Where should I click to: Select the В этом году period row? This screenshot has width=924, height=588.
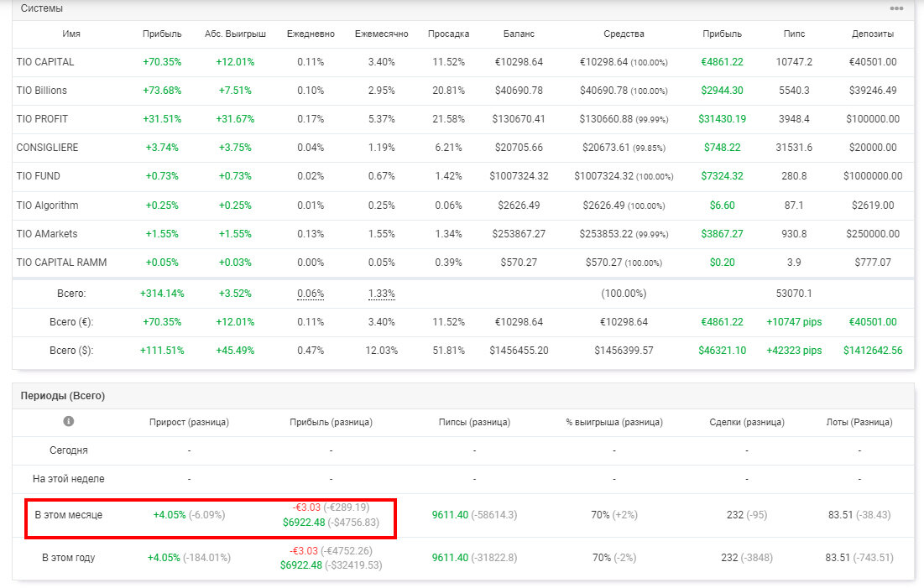462,558
